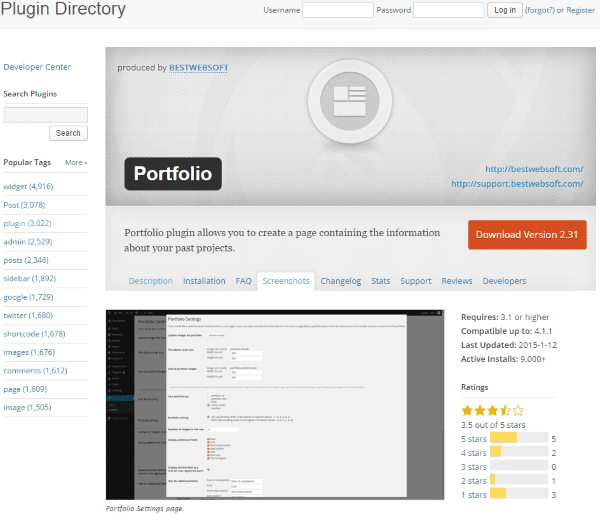Click the BESTWEBSOFT producer link

point(199,68)
